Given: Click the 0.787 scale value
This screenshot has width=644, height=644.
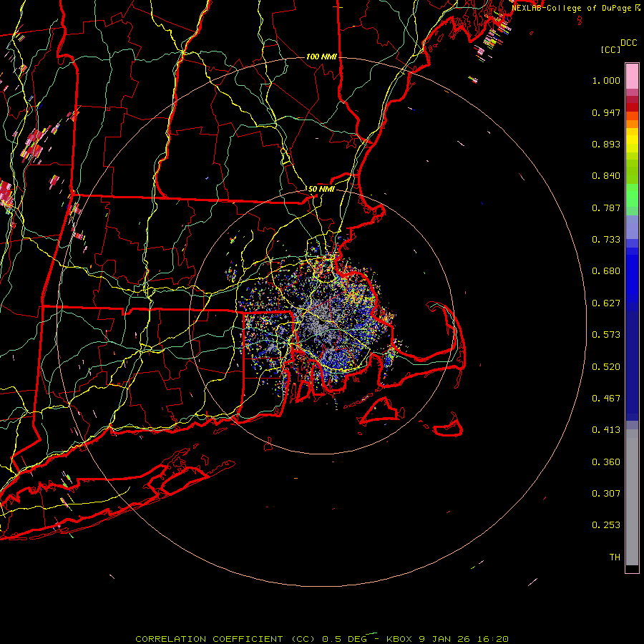Looking at the screenshot, I should [x=606, y=208].
